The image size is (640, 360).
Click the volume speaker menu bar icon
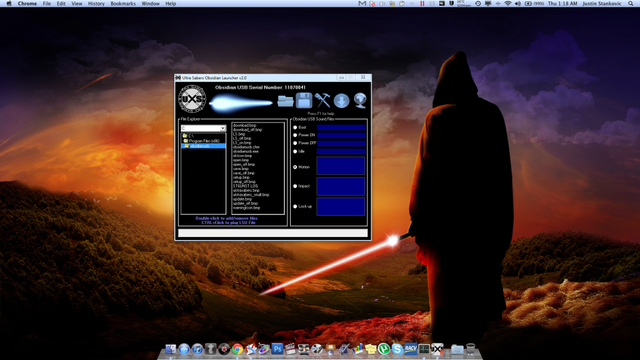coord(518,3)
